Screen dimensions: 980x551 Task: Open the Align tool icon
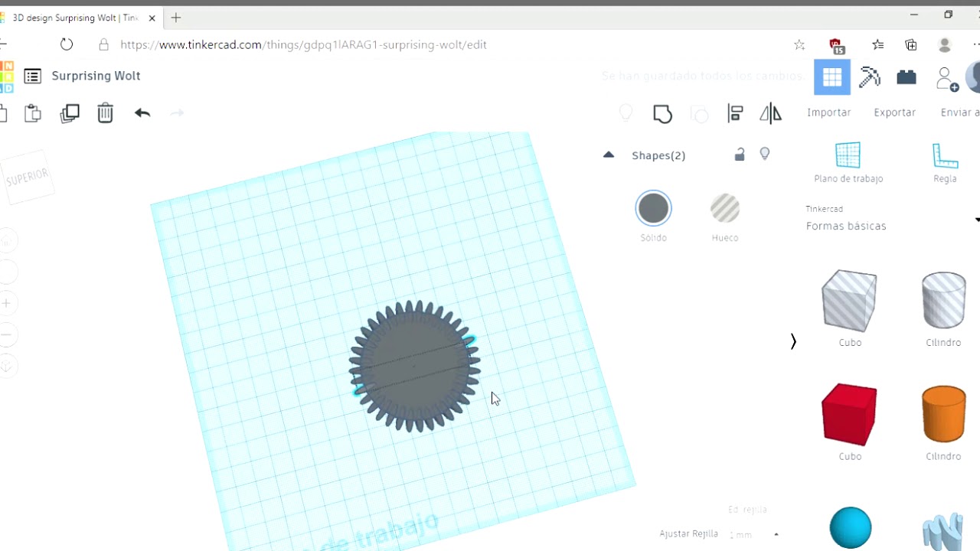click(x=735, y=114)
